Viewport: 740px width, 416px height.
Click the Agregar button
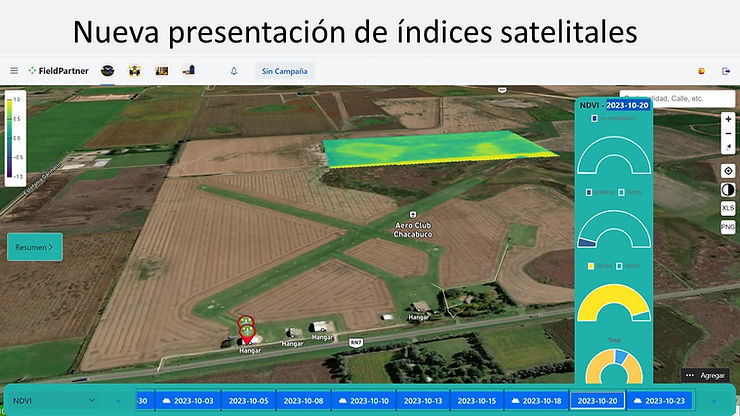pyautogui.click(x=705, y=375)
